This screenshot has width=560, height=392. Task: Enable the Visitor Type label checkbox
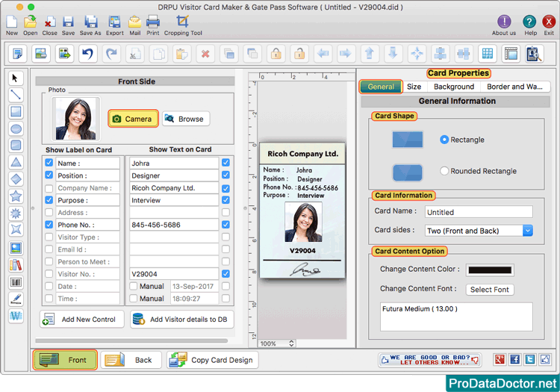click(x=49, y=237)
